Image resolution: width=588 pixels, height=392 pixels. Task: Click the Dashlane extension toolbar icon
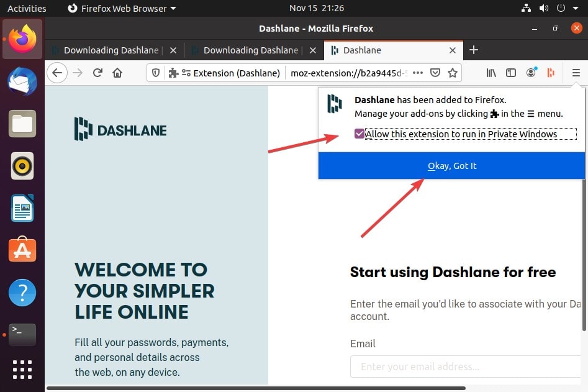pos(550,73)
